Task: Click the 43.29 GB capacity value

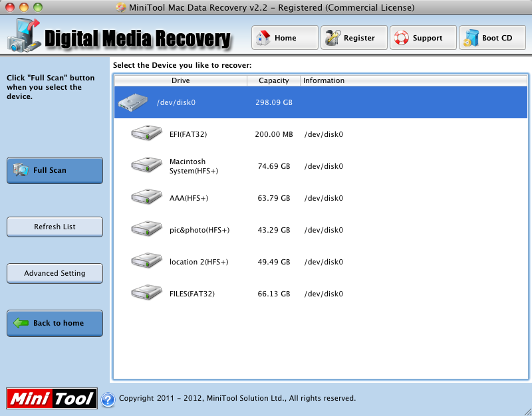Action: [274, 230]
